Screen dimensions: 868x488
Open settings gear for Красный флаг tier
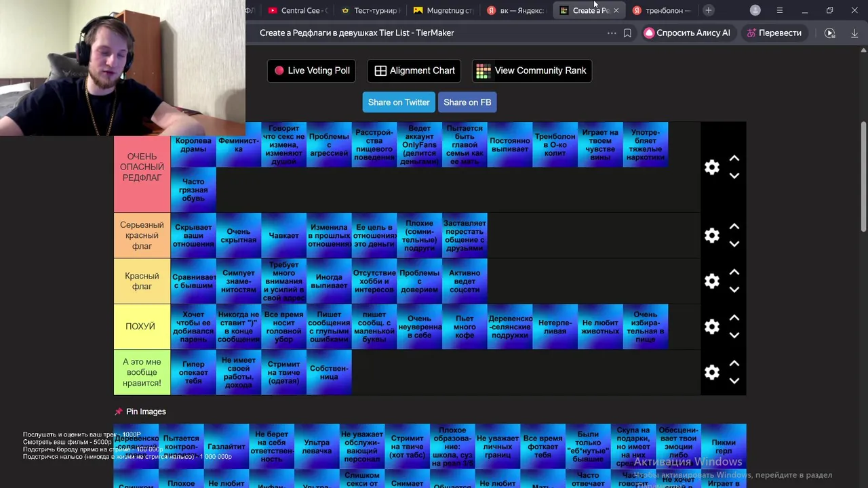click(711, 281)
